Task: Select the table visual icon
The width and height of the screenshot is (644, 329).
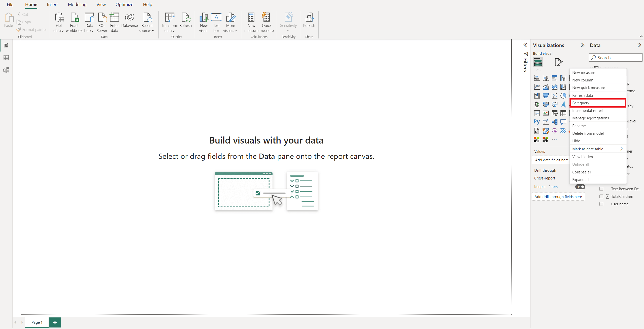Action: click(x=563, y=113)
